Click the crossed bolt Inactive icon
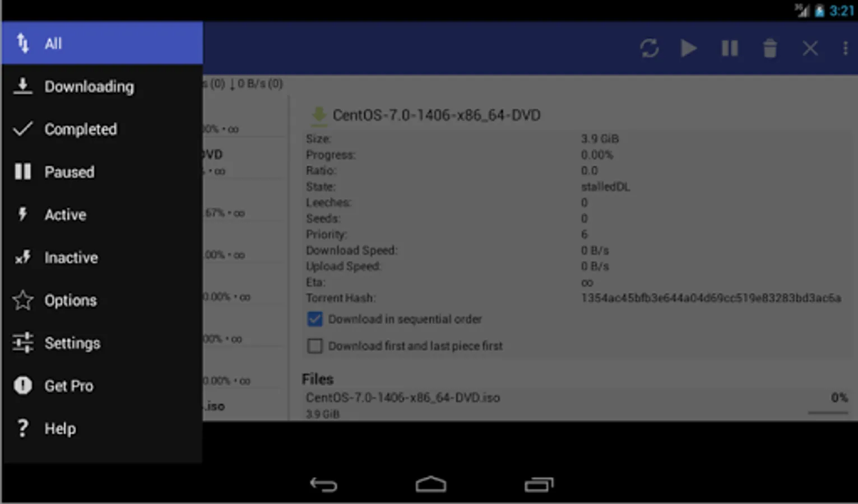 coord(22,257)
